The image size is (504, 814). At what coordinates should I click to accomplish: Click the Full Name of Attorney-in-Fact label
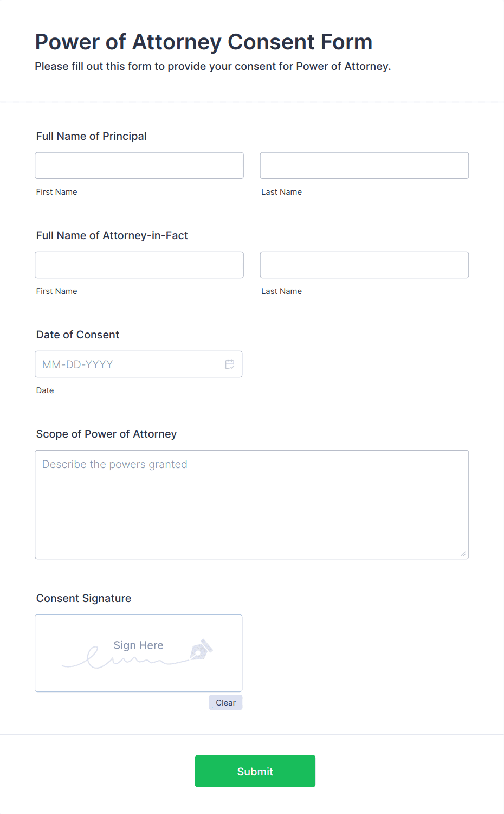pyautogui.click(x=112, y=235)
